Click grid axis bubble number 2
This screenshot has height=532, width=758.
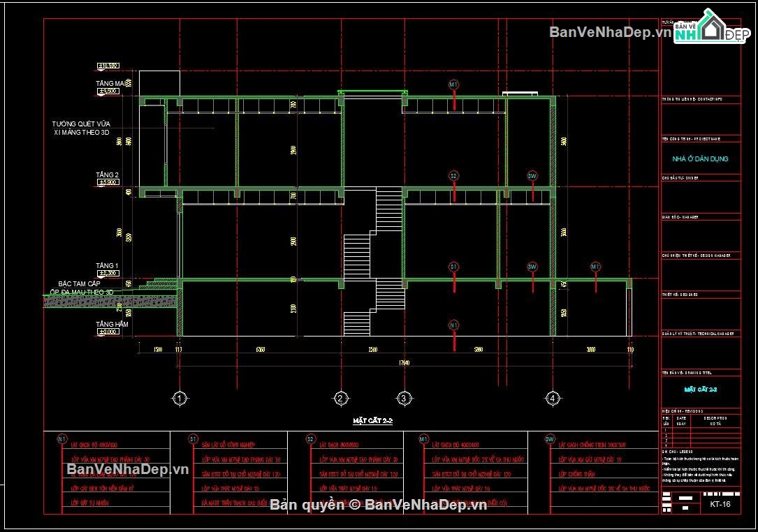[340, 398]
